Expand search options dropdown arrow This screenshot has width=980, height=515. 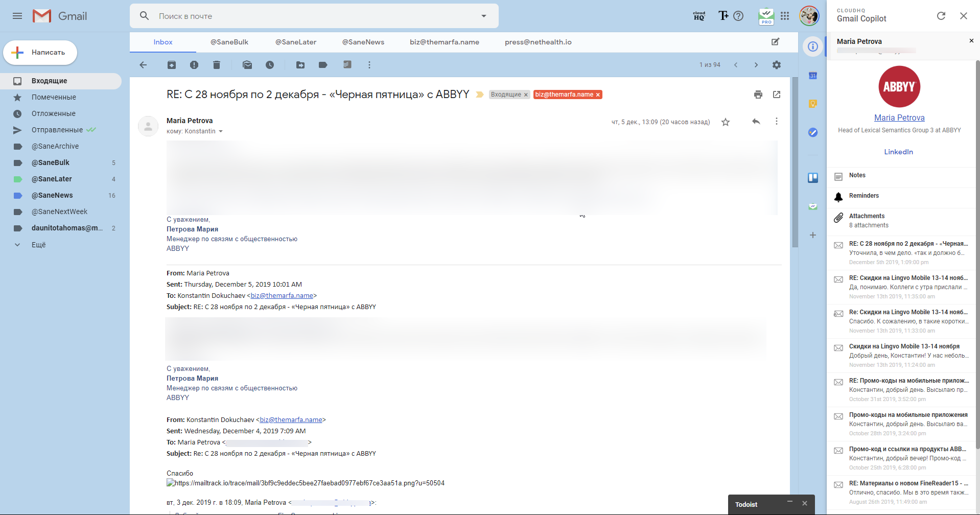pos(483,16)
